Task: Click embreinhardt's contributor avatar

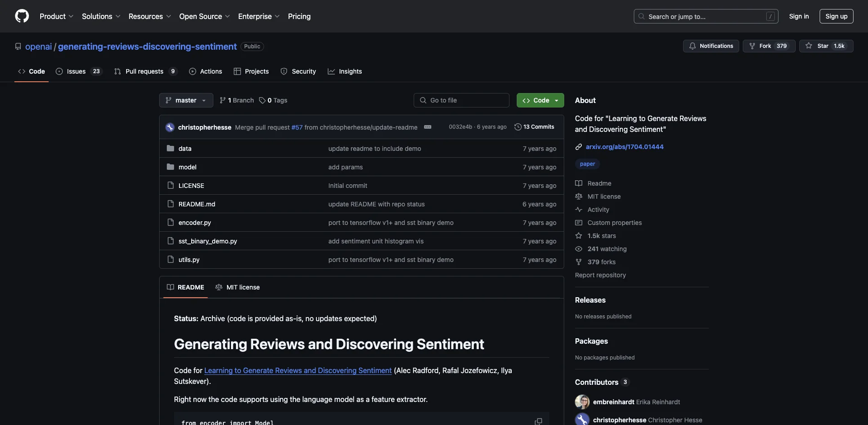Action: click(x=582, y=402)
